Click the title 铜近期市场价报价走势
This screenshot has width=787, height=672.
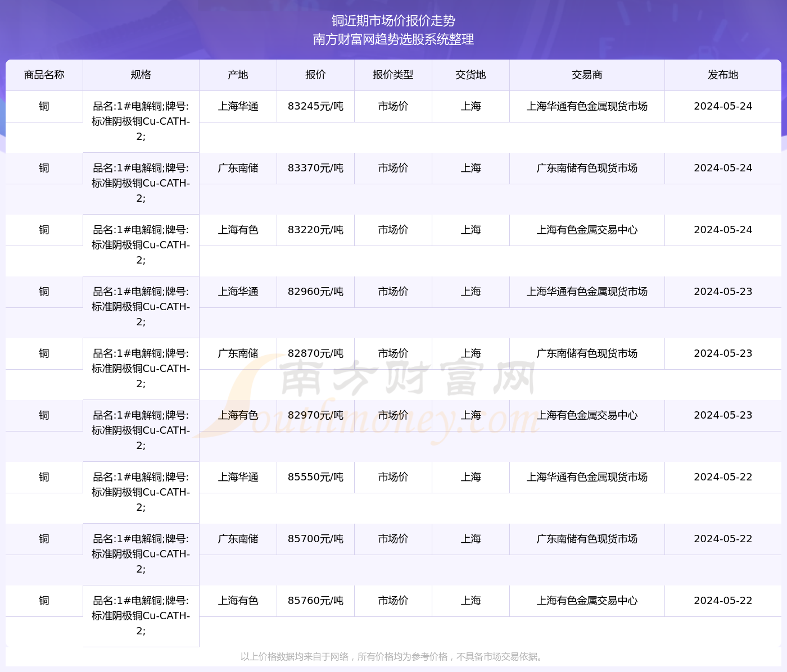393,21
